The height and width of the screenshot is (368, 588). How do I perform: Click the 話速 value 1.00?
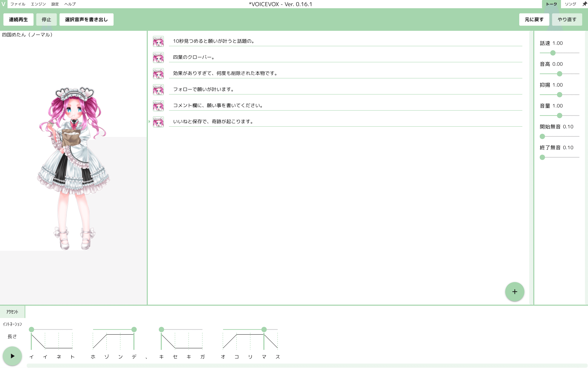pos(558,43)
